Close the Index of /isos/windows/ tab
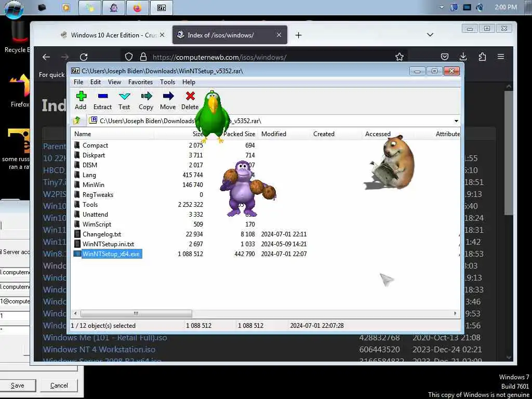The width and height of the screenshot is (532, 399). (x=279, y=35)
